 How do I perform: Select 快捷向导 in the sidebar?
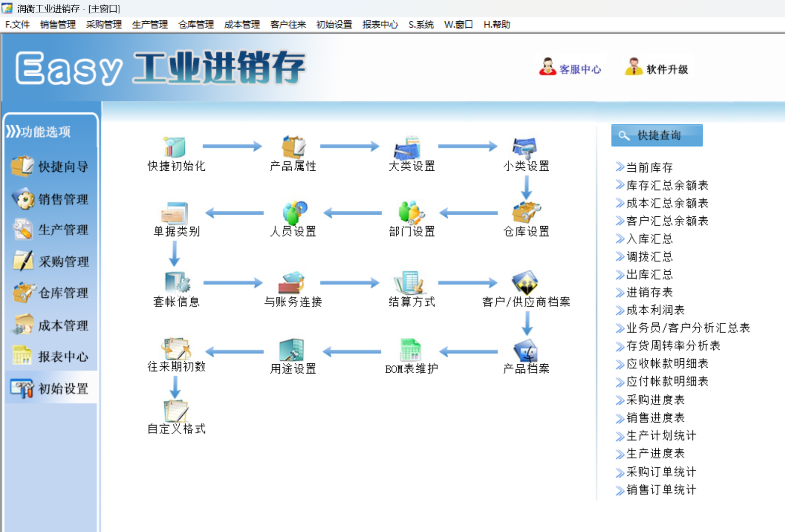pos(50,167)
